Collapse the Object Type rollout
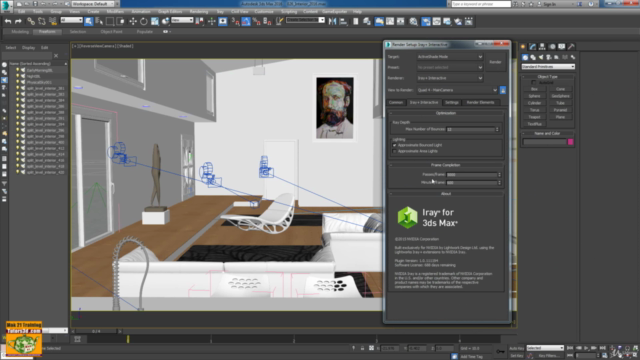 coord(547,77)
